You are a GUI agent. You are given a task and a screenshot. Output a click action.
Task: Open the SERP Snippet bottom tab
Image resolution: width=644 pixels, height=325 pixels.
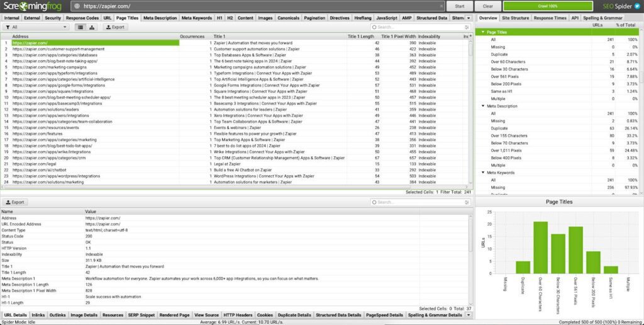[x=142, y=315]
